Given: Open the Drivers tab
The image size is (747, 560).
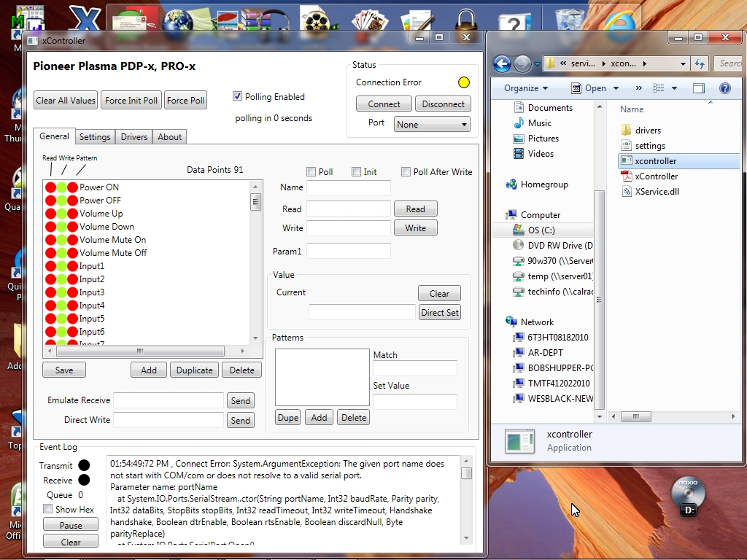Looking at the screenshot, I should tap(134, 136).
